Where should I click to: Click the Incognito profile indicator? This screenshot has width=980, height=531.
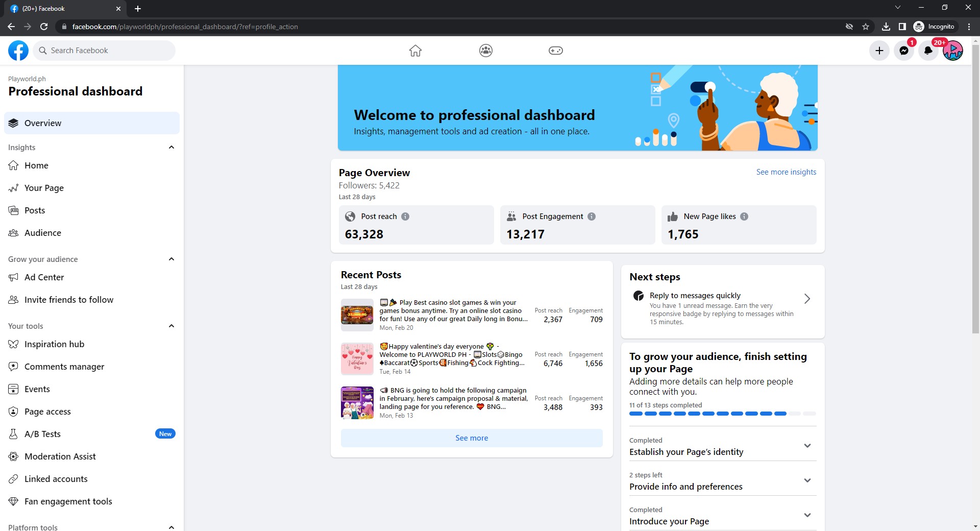(x=934, y=27)
